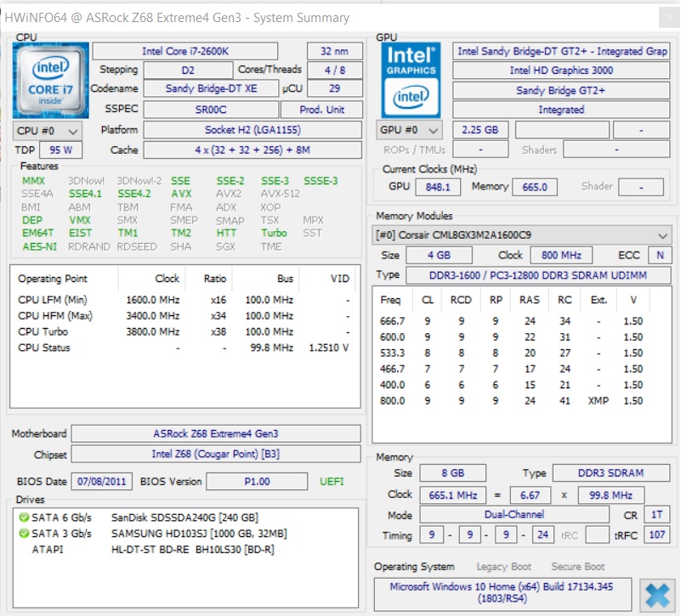Click the tRFC value 107
Viewport: 681px width, 616px height.
coord(656,534)
